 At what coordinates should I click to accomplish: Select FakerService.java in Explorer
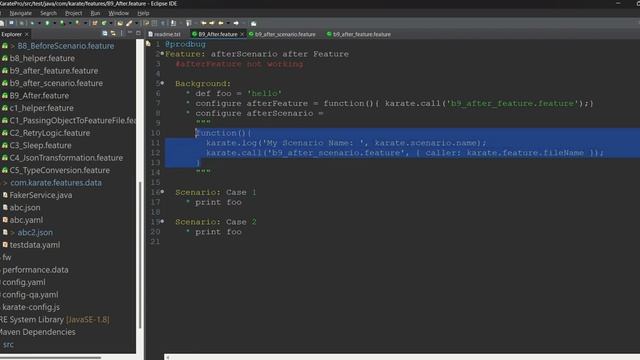click(x=41, y=195)
